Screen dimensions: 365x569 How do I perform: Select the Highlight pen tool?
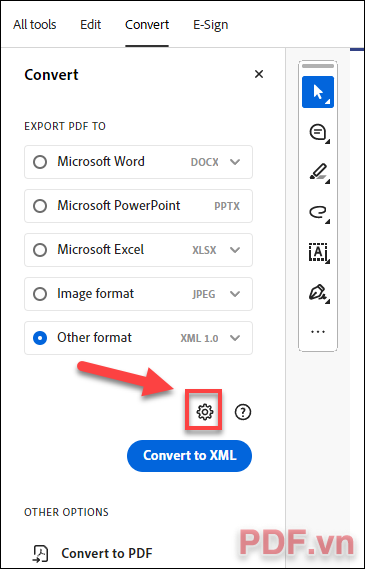[x=319, y=172]
